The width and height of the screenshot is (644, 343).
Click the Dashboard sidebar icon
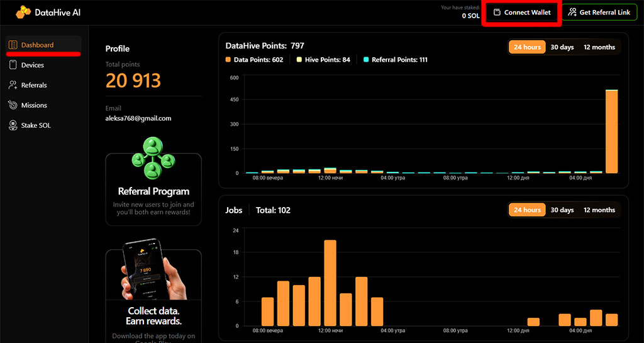tap(13, 45)
